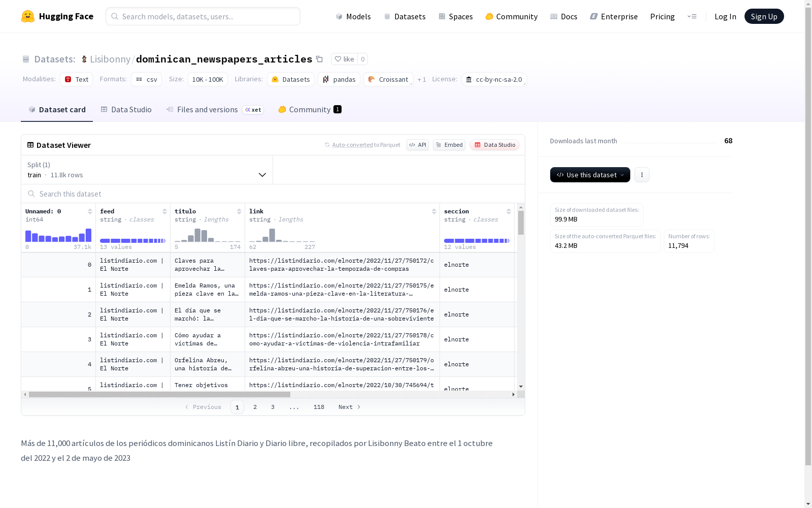Image resolution: width=812 pixels, height=508 pixels.
Task: Switch to the Community tab
Action: point(310,109)
